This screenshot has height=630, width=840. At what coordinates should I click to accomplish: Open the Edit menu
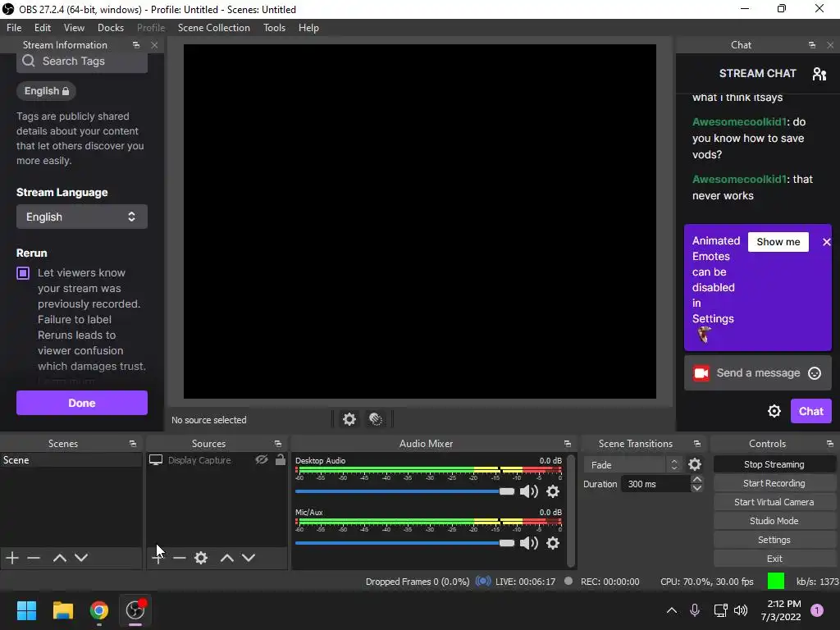point(43,28)
